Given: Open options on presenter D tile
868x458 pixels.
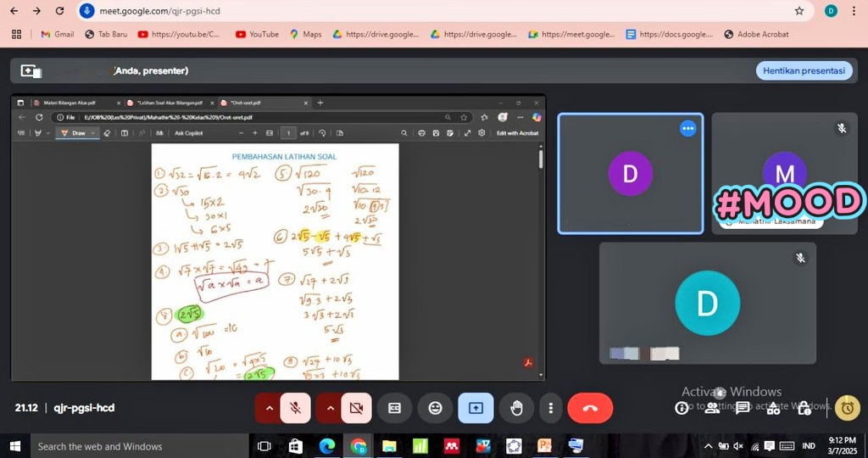Looking at the screenshot, I should point(687,128).
